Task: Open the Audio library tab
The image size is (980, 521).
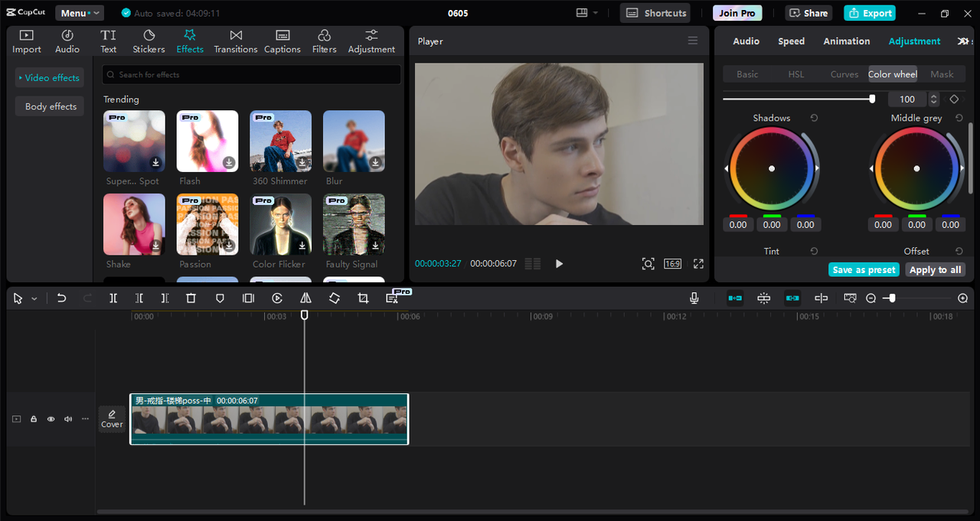Action: [x=67, y=41]
